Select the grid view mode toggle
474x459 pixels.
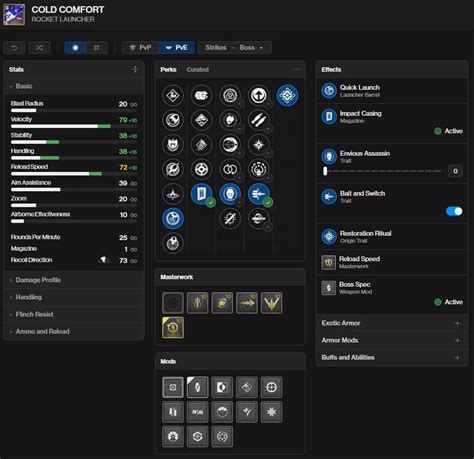point(97,48)
